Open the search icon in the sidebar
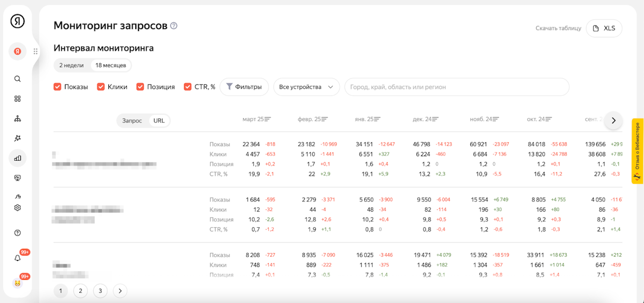The height and width of the screenshot is (303, 644). pos(17,79)
